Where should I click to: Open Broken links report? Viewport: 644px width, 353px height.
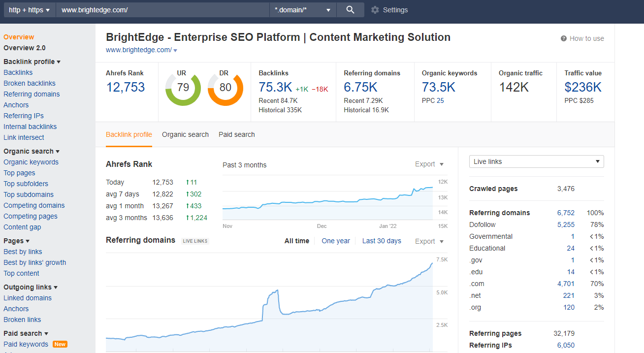tap(22, 320)
